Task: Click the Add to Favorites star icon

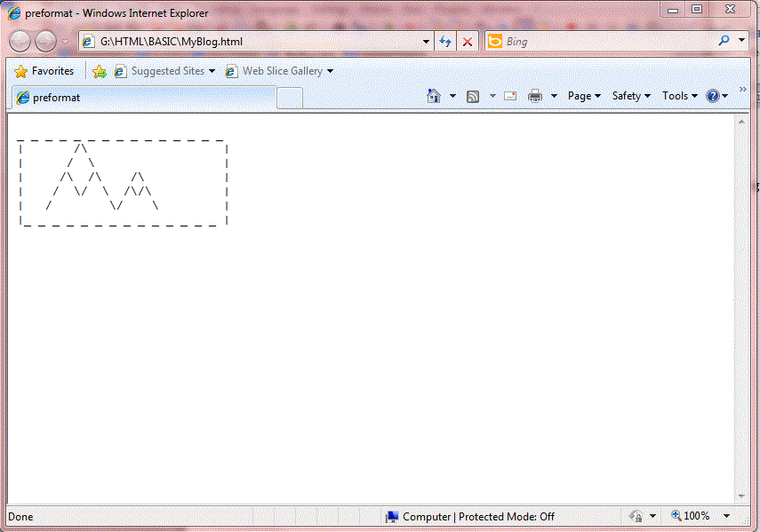Action: (x=100, y=71)
